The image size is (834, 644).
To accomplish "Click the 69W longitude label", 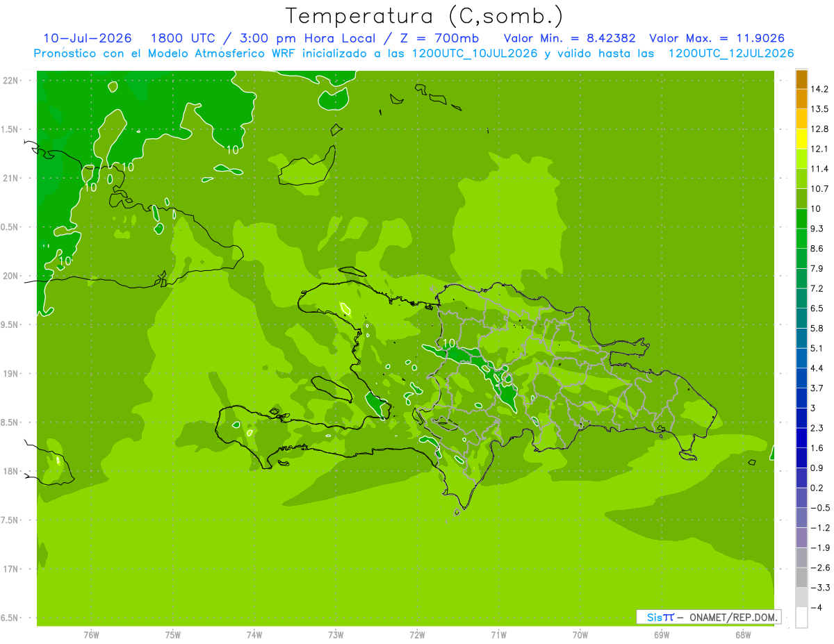I will click(x=662, y=635).
